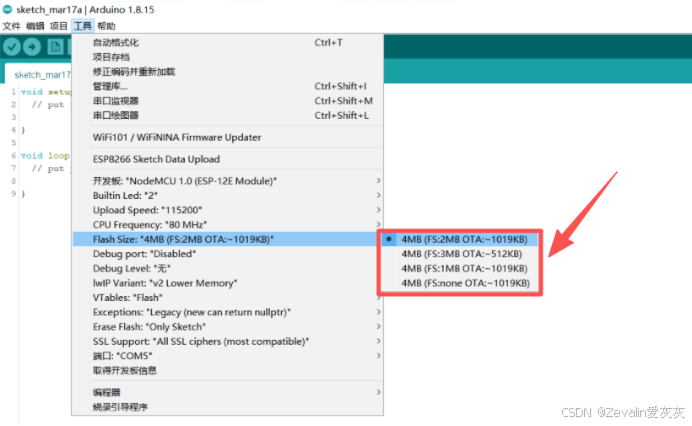The height and width of the screenshot is (426, 692).
Task: Open the Flash Size submenu entry
Action: point(227,239)
